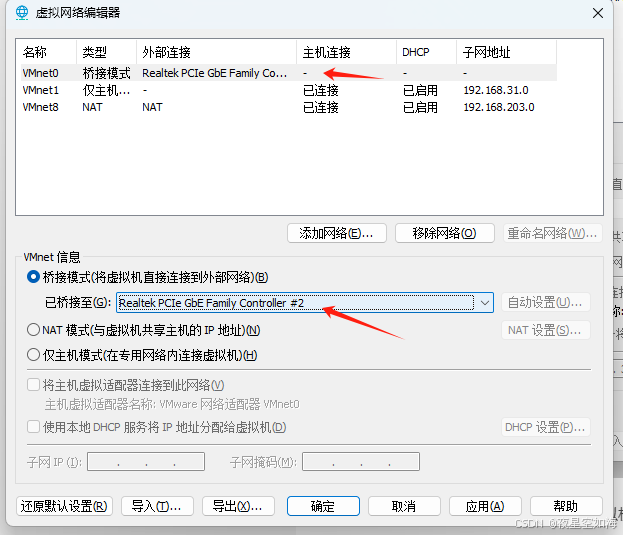Click the 外部连接 column header
Image resolution: width=623 pixels, height=535 pixels.
[x=216, y=52]
